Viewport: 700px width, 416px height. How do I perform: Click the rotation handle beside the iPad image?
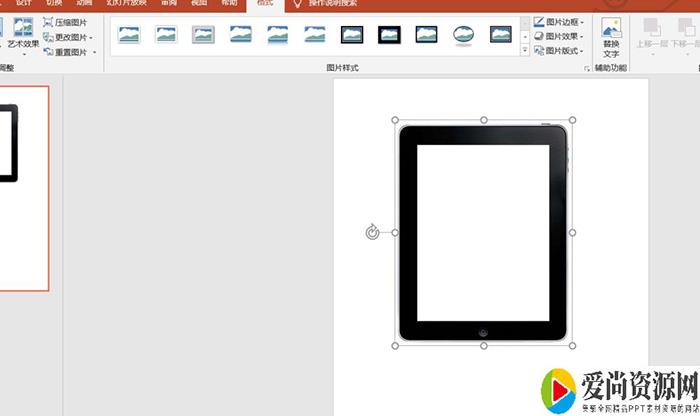click(372, 232)
